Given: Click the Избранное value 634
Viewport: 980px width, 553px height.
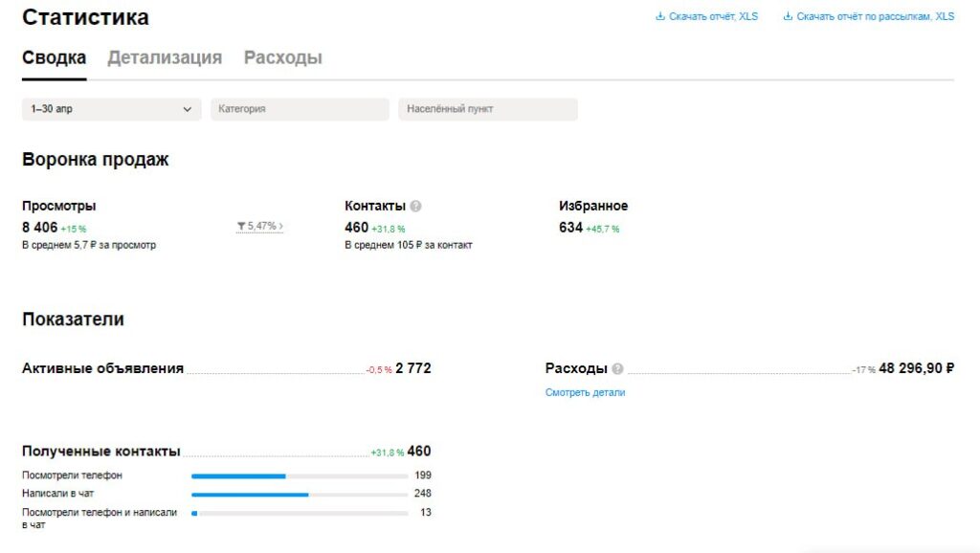Looking at the screenshot, I should 570,228.
